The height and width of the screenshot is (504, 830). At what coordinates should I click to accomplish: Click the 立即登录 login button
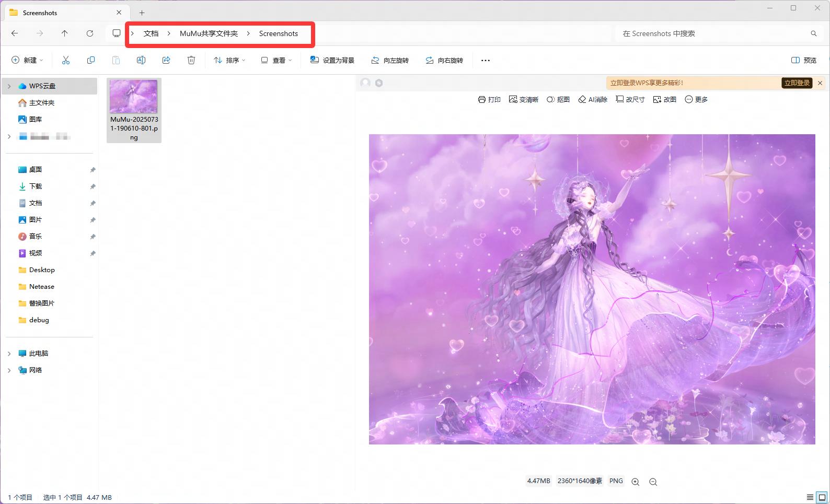(x=797, y=83)
